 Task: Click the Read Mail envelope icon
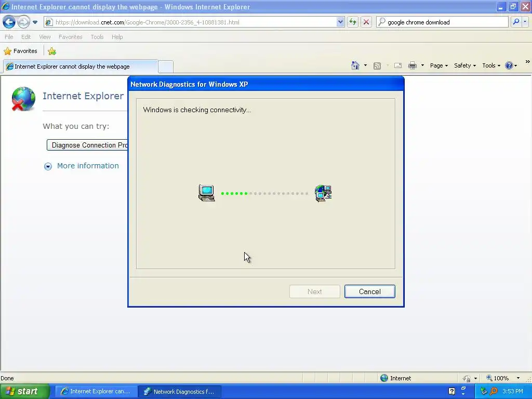point(398,65)
